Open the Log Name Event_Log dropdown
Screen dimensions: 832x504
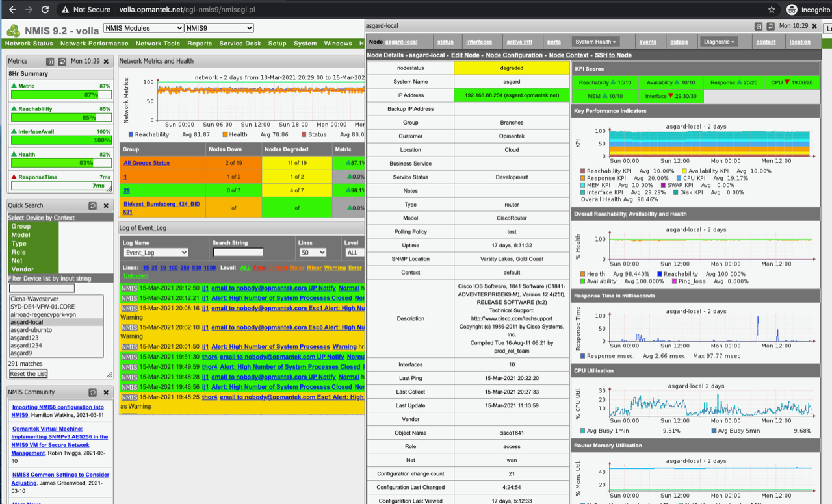(x=155, y=252)
